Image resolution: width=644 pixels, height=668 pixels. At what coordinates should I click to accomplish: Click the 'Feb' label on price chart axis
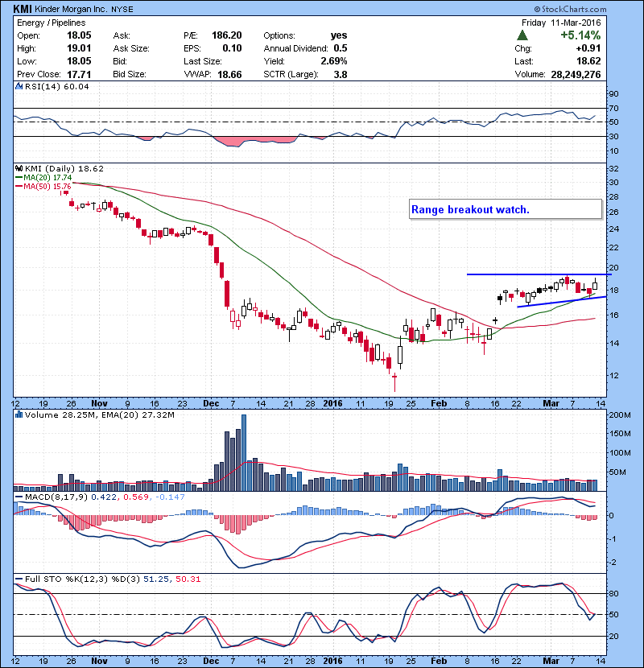pyautogui.click(x=439, y=403)
